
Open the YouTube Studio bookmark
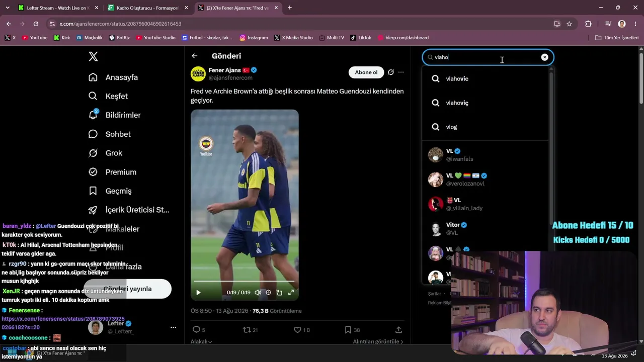[155, 38]
